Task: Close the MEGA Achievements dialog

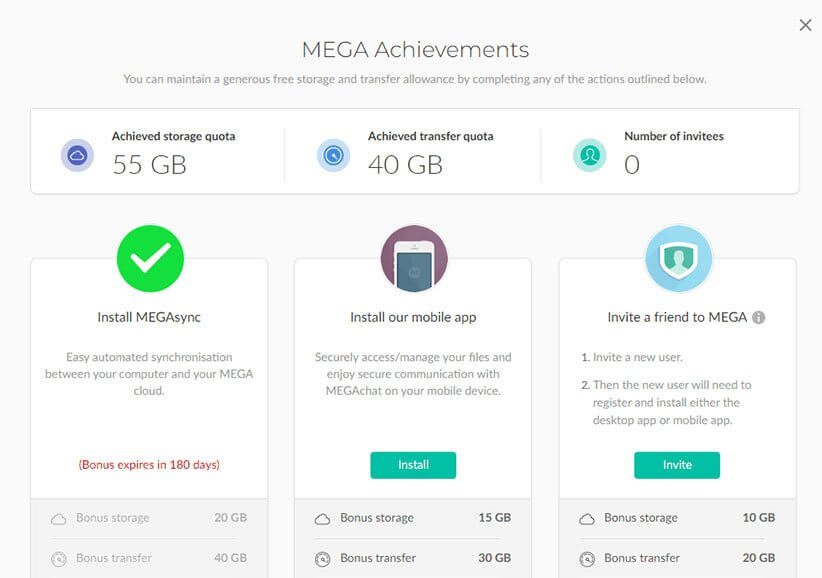Action: [x=805, y=25]
